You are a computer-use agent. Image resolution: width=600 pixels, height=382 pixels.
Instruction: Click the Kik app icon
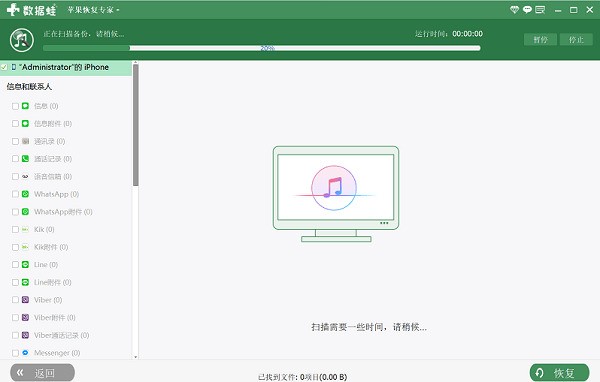(x=25, y=229)
